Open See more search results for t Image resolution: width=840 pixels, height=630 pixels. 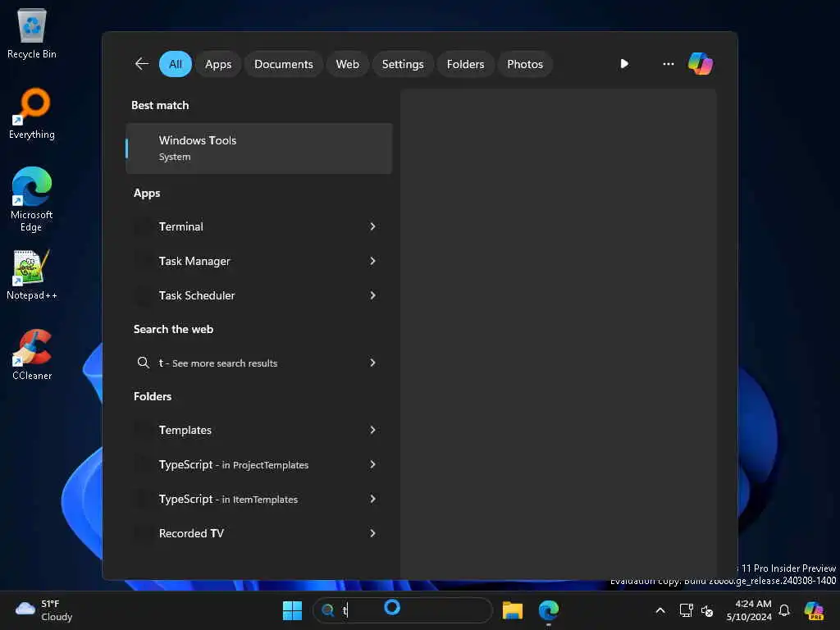click(258, 363)
